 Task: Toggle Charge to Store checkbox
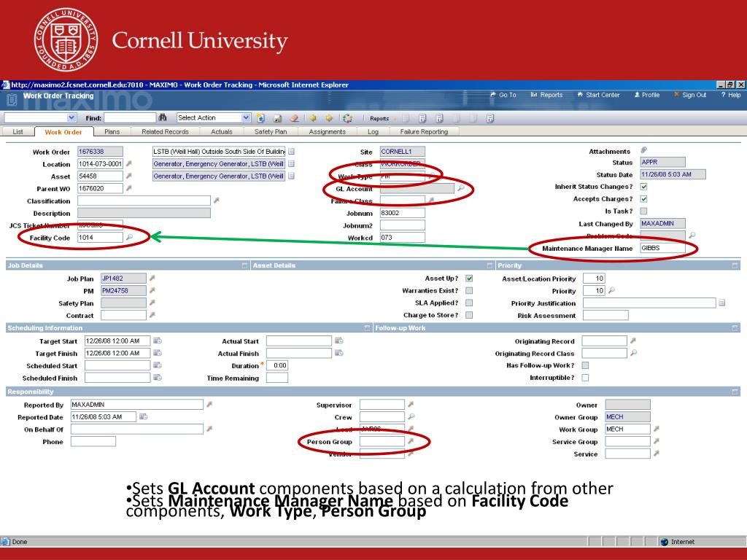[469, 315]
